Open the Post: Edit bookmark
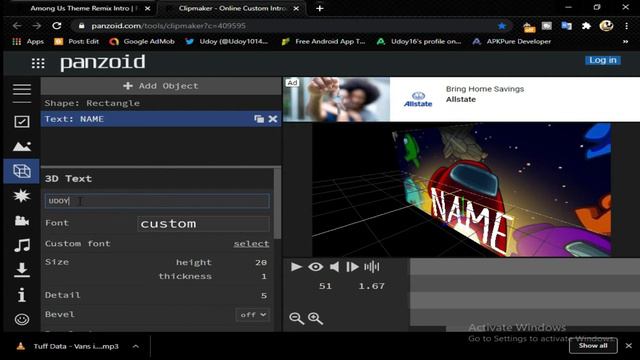This screenshot has width=640, height=360. pos(77,41)
